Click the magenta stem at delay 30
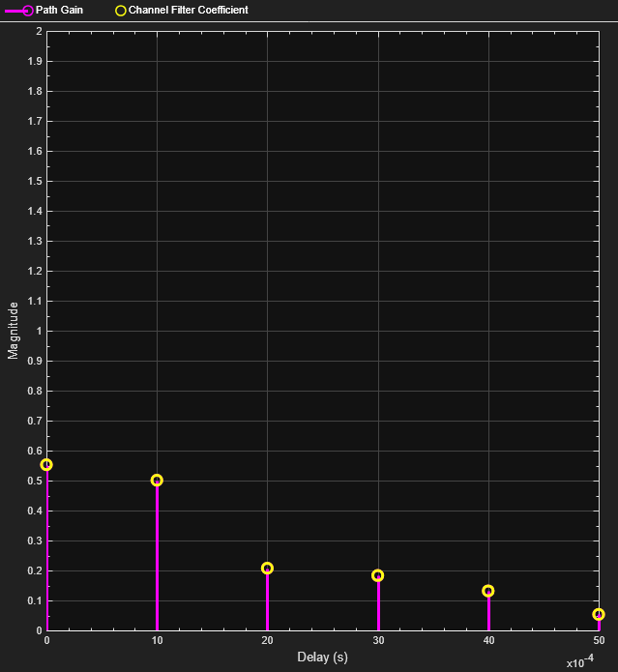 (x=377, y=605)
